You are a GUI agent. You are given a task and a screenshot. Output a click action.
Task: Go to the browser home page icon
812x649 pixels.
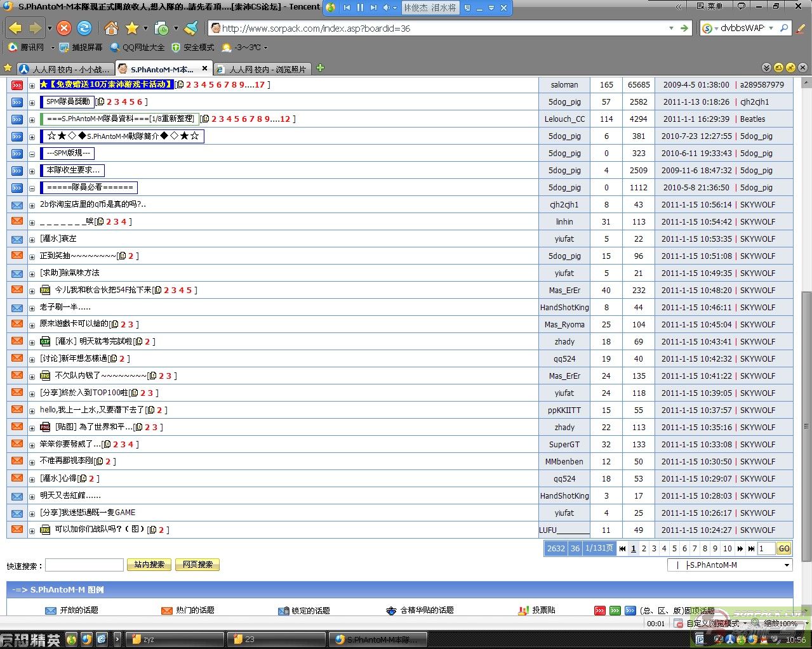tap(111, 28)
